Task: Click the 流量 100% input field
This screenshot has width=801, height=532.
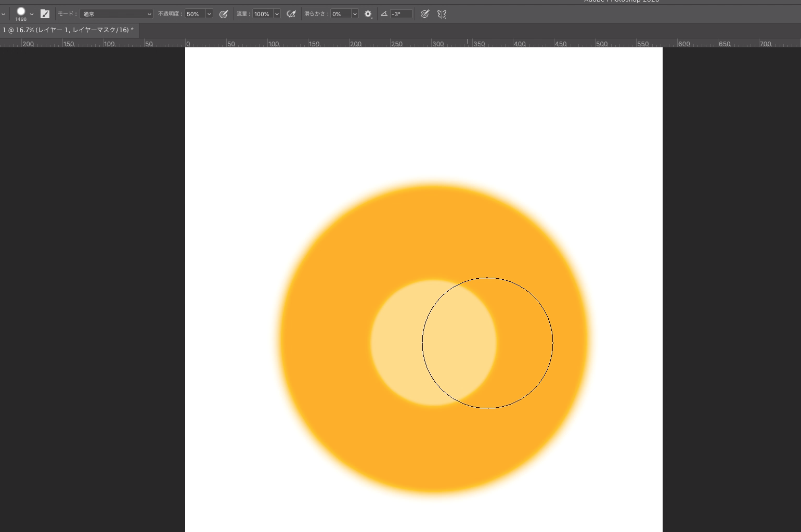Action: 262,14
